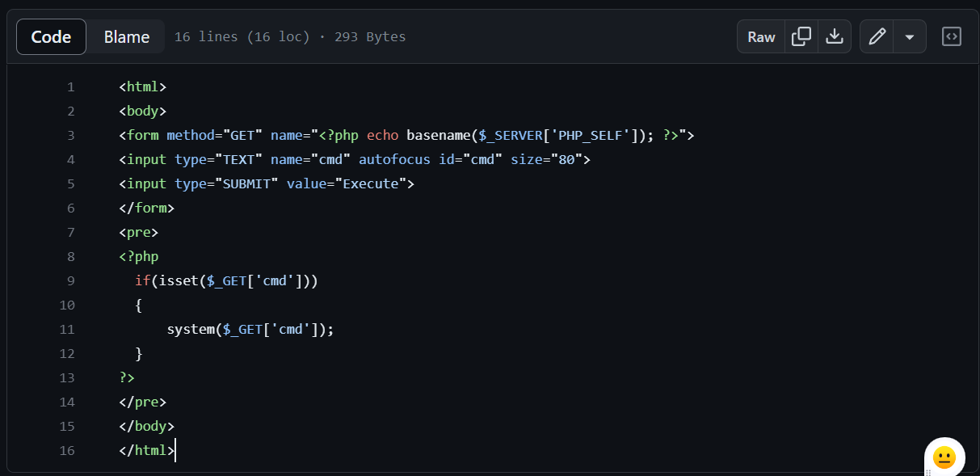Select line number 16

[67, 450]
